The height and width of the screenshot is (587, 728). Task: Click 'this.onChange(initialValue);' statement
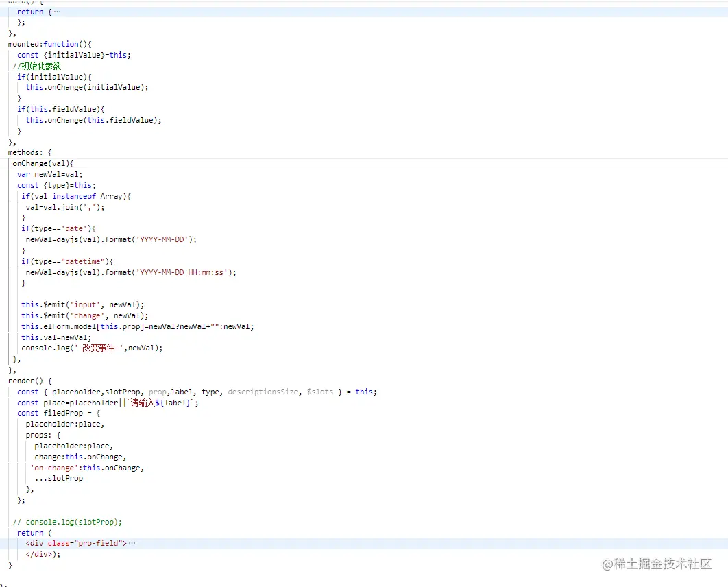[87, 87]
